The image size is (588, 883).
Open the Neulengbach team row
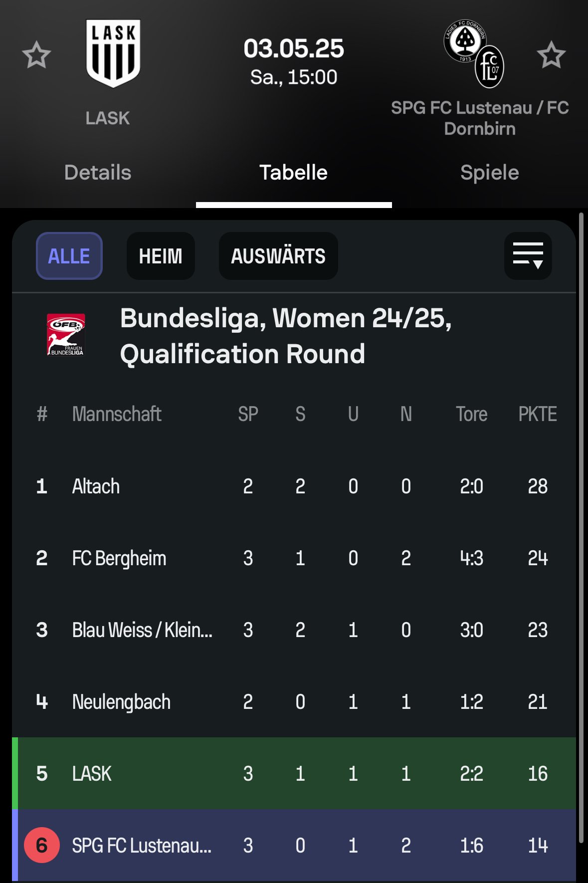[x=294, y=701]
